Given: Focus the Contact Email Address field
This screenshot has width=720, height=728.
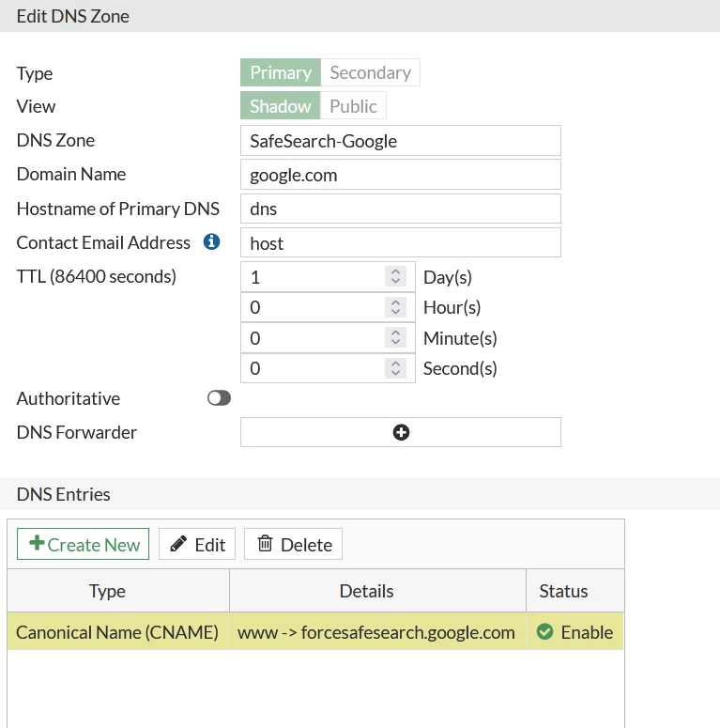Looking at the screenshot, I should pyautogui.click(x=401, y=242).
